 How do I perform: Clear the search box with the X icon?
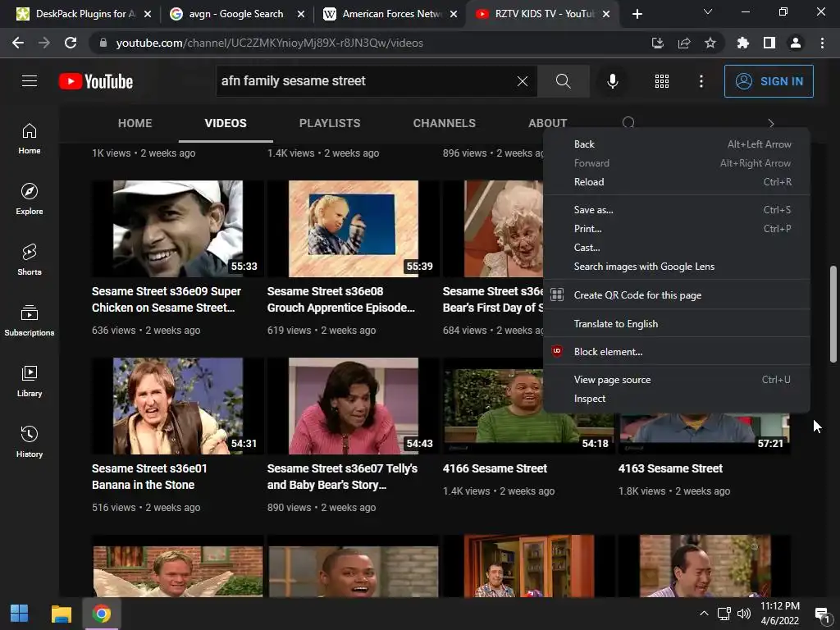pos(523,81)
